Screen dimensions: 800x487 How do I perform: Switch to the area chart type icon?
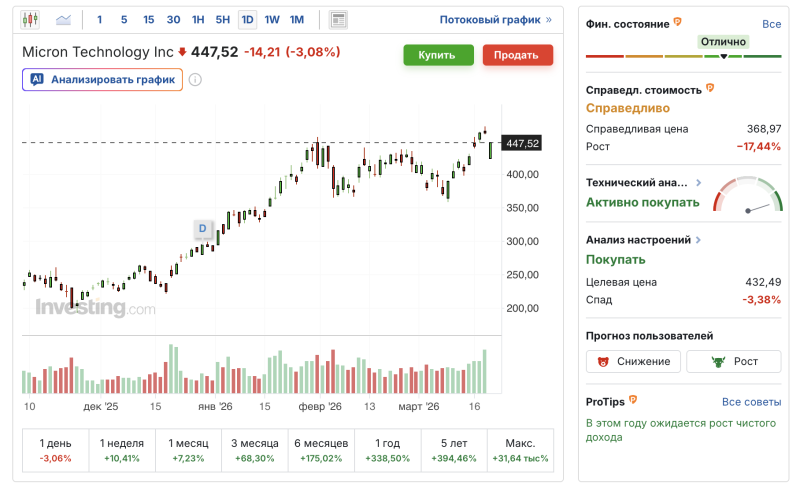click(x=64, y=19)
